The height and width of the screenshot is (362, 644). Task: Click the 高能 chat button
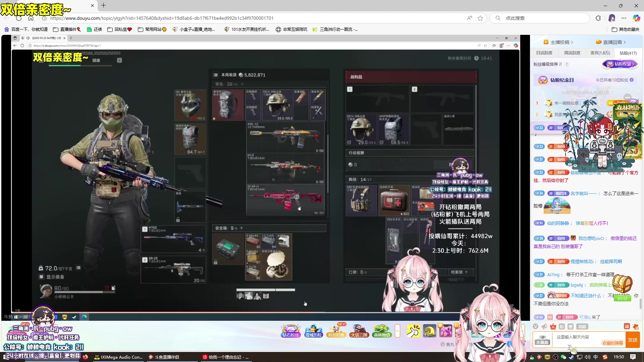(582, 326)
